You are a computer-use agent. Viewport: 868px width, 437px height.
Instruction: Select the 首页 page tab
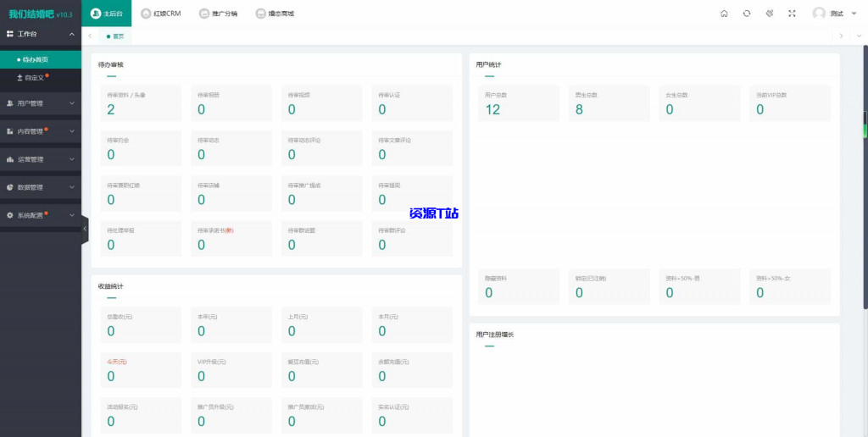[x=117, y=36]
